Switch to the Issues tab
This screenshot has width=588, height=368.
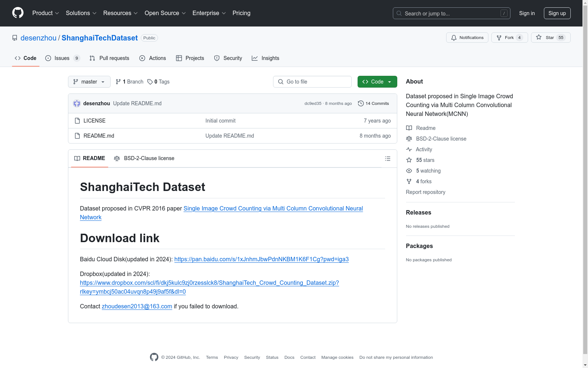pos(62,58)
